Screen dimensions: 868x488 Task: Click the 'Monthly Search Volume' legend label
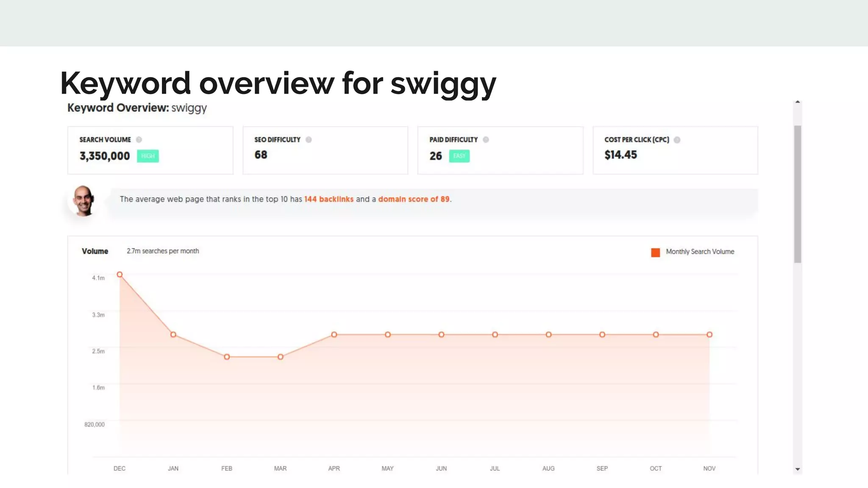tap(700, 252)
